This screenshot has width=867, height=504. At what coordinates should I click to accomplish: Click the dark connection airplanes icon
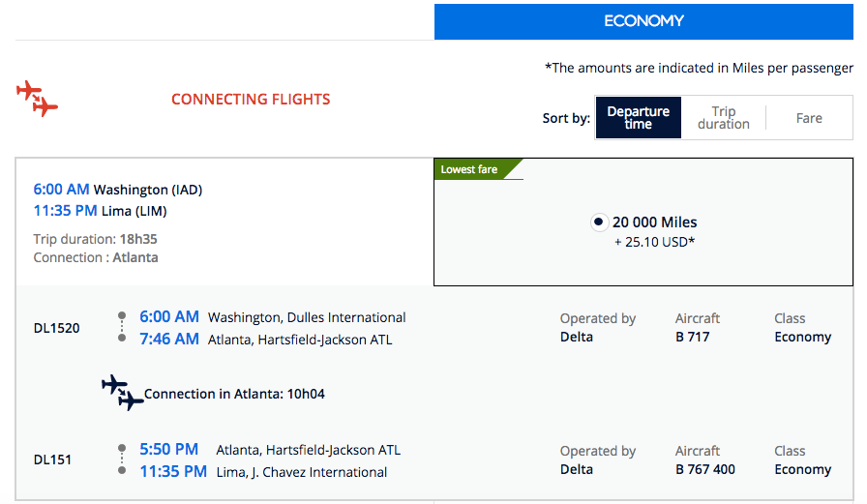click(122, 392)
